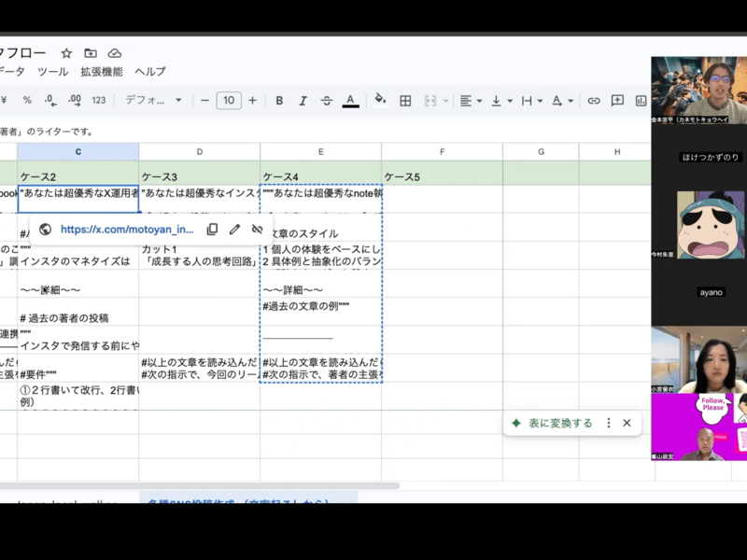Copy the link in the popup
Screen dimensions: 747x560
coord(212,229)
